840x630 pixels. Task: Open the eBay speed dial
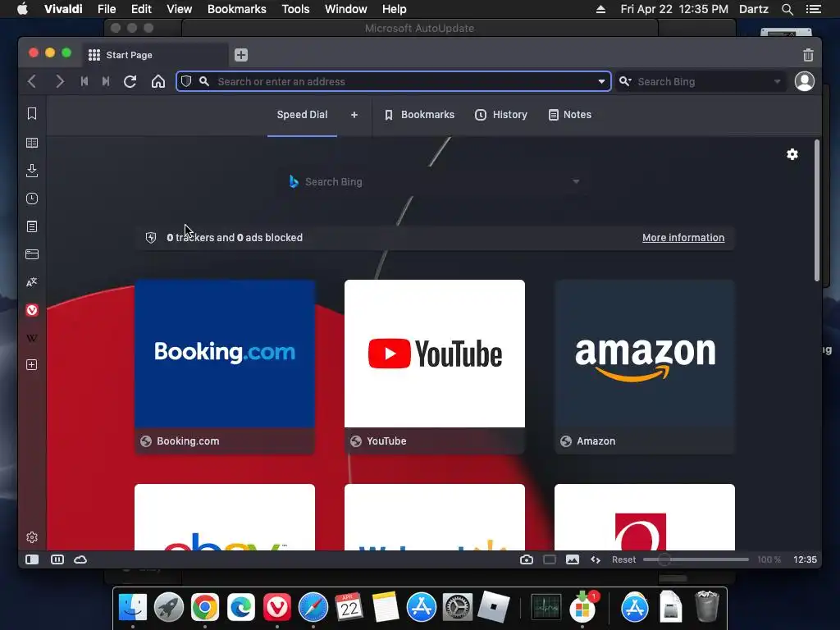pos(225,517)
